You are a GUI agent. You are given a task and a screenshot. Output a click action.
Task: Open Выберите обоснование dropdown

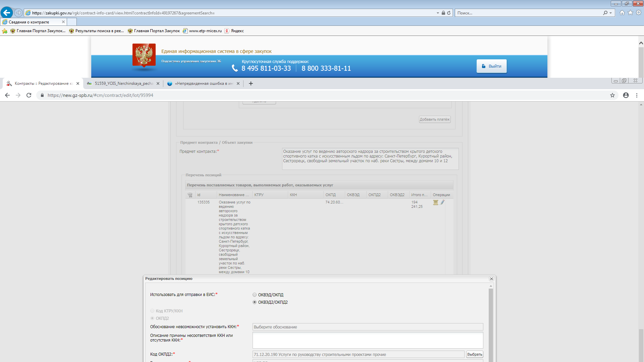pos(368,327)
